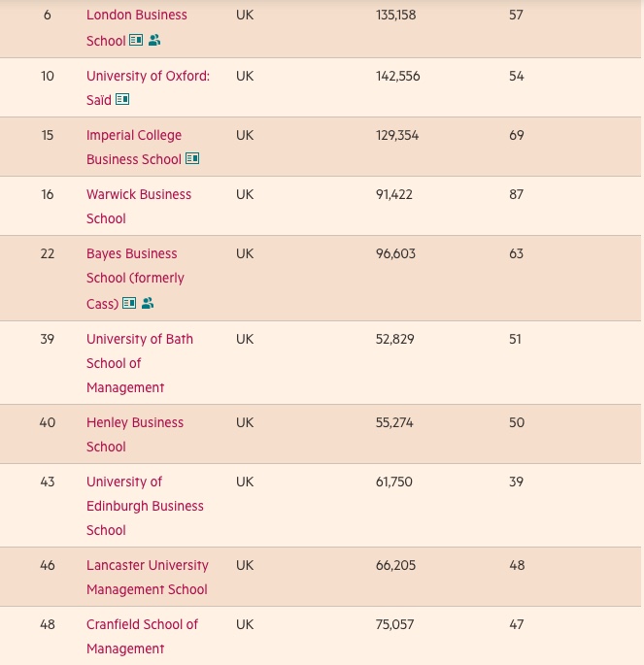Open University of Edinburgh Business School link
Viewport: 644px width, 665px height.
tap(145, 506)
